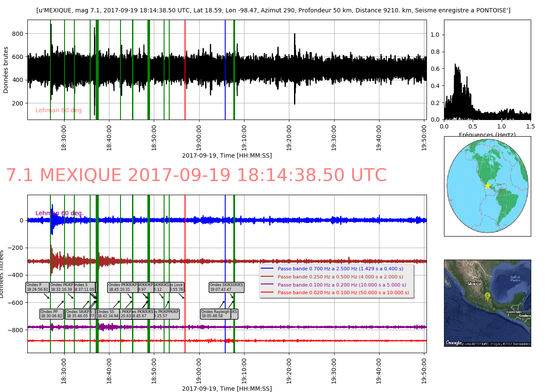Click the Google logo on satellite map
This screenshot has width=547, height=392.
pos(454,342)
